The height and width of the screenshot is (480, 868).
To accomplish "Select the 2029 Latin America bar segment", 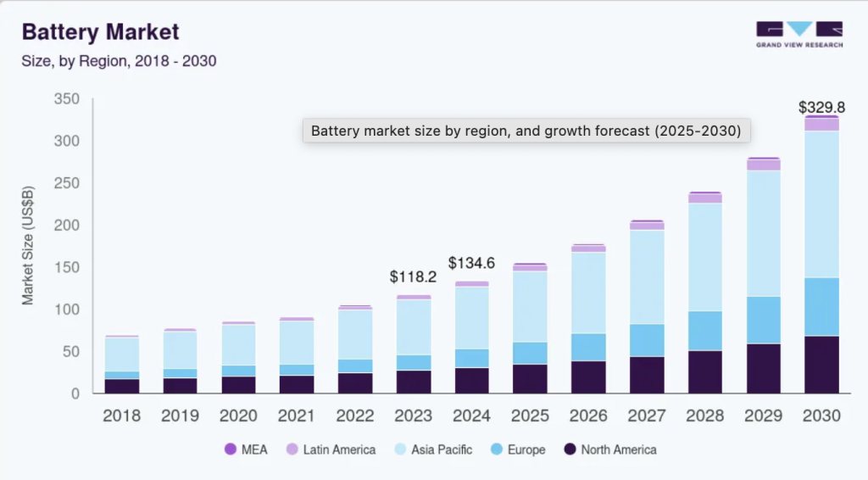I will tap(763, 165).
